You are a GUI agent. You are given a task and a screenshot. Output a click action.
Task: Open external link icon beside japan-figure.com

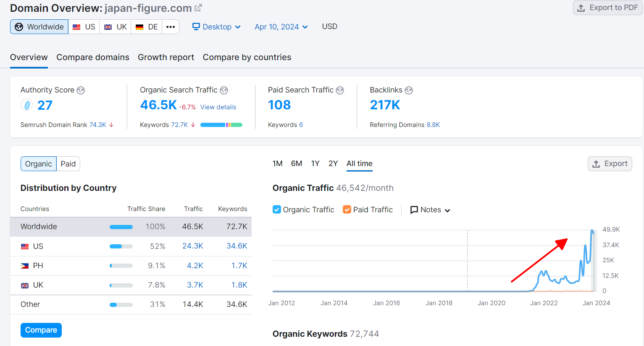click(x=198, y=8)
